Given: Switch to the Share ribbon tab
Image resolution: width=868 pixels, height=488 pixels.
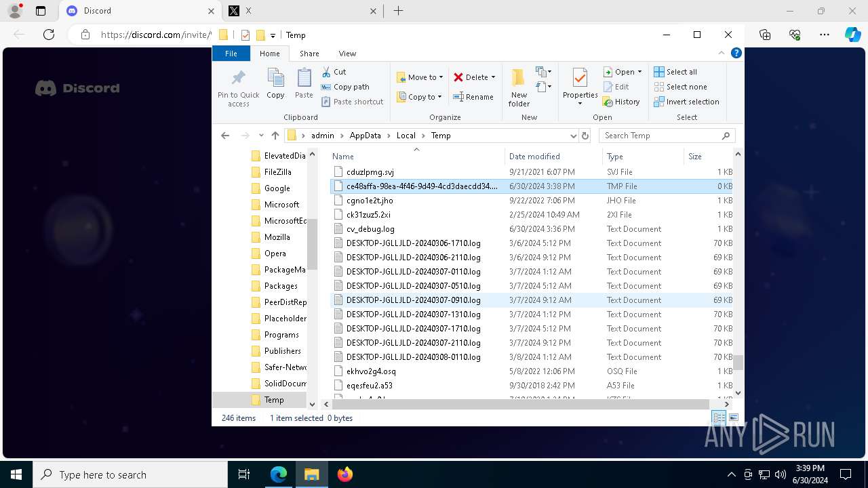Looking at the screenshot, I should 309,54.
